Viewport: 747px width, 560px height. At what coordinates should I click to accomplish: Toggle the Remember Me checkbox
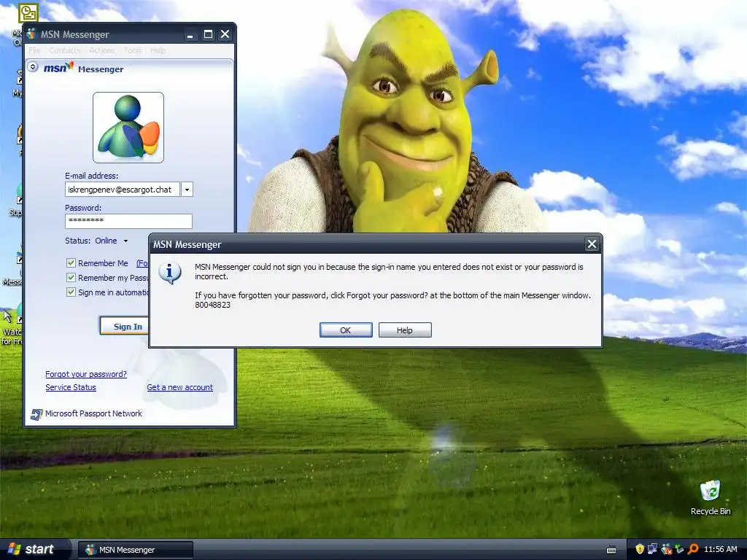[x=71, y=262]
